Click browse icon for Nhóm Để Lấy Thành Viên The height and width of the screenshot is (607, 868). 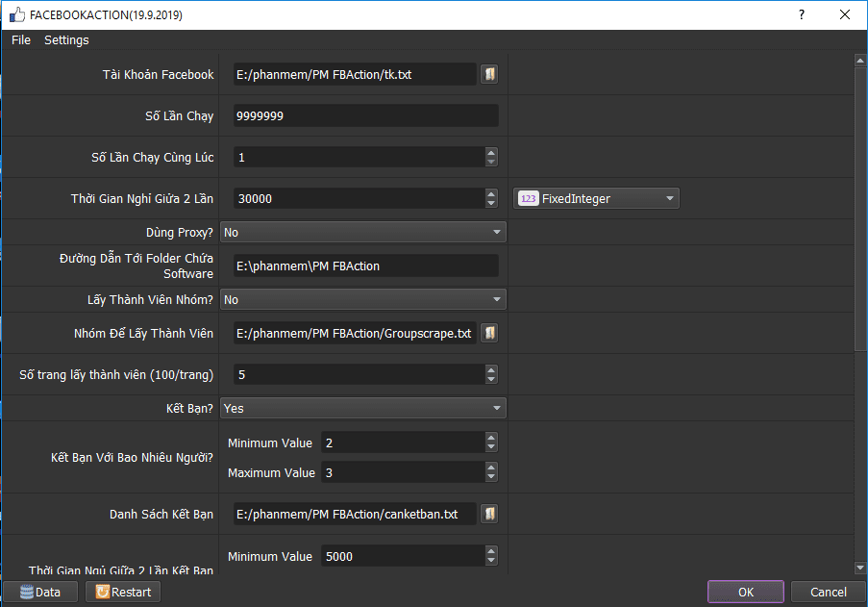(489, 333)
